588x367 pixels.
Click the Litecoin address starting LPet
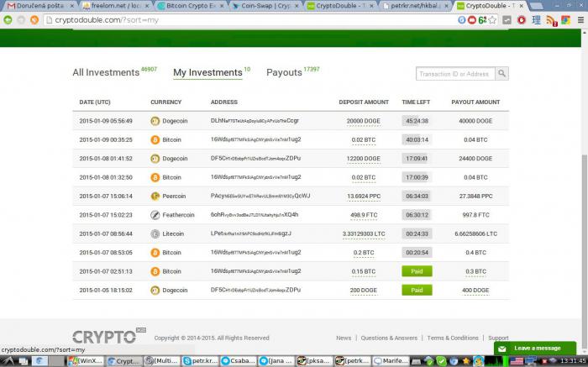pyautogui.click(x=251, y=233)
